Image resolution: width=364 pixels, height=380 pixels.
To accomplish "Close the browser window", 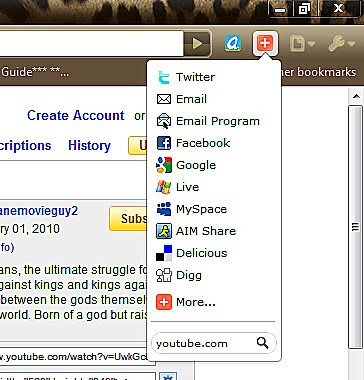I will pos(339,8).
